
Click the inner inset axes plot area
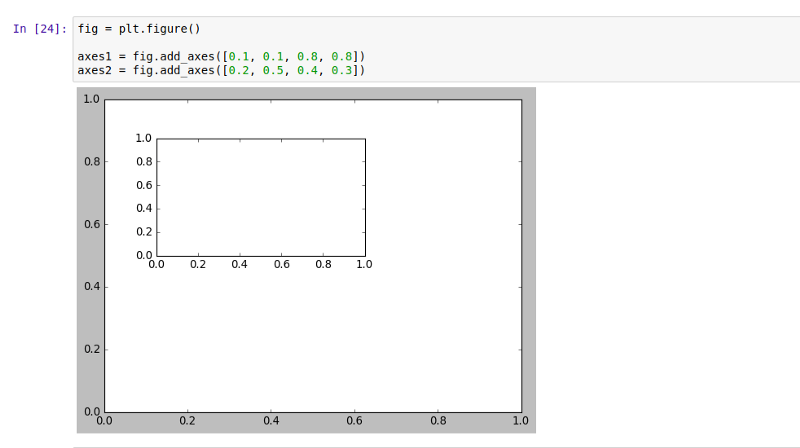tap(261, 197)
